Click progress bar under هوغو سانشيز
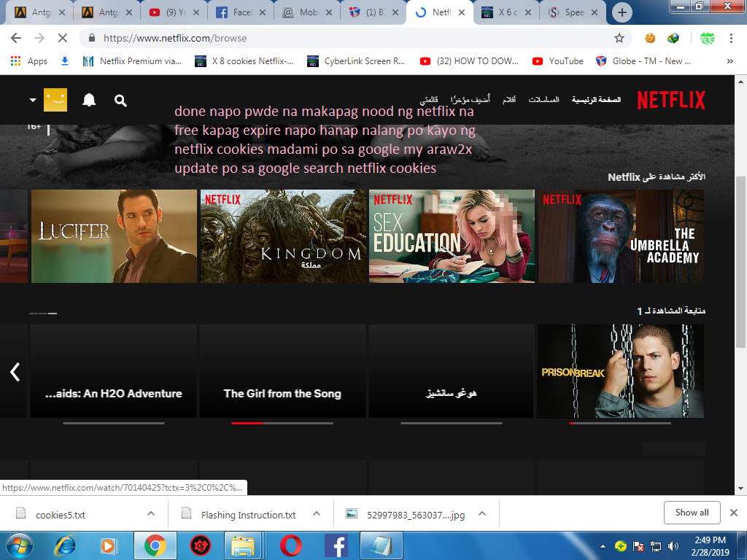 [451, 423]
